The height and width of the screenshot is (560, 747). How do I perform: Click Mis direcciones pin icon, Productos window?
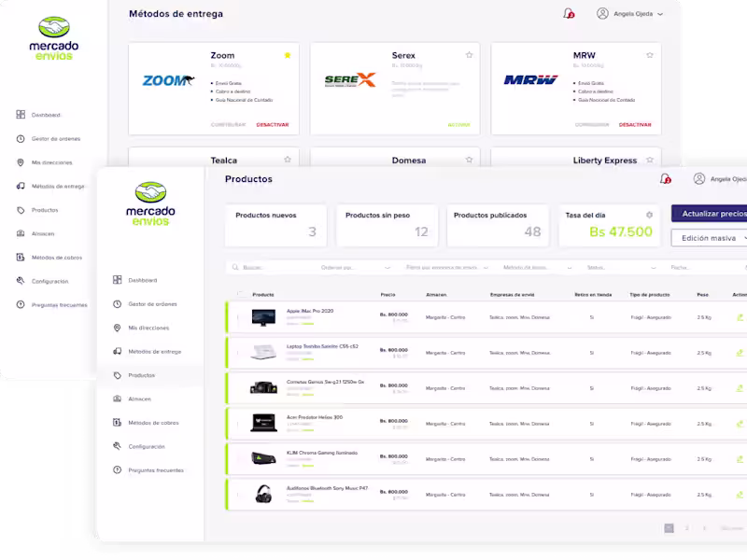coord(118,328)
